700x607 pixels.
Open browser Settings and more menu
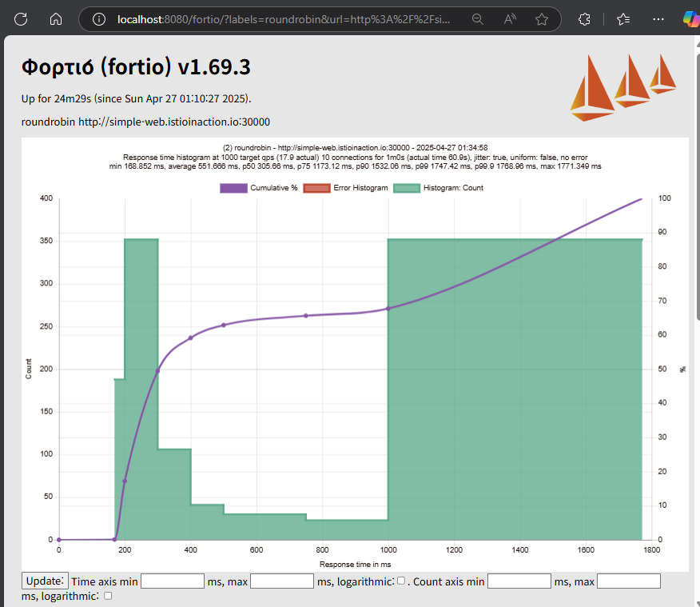click(658, 19)
